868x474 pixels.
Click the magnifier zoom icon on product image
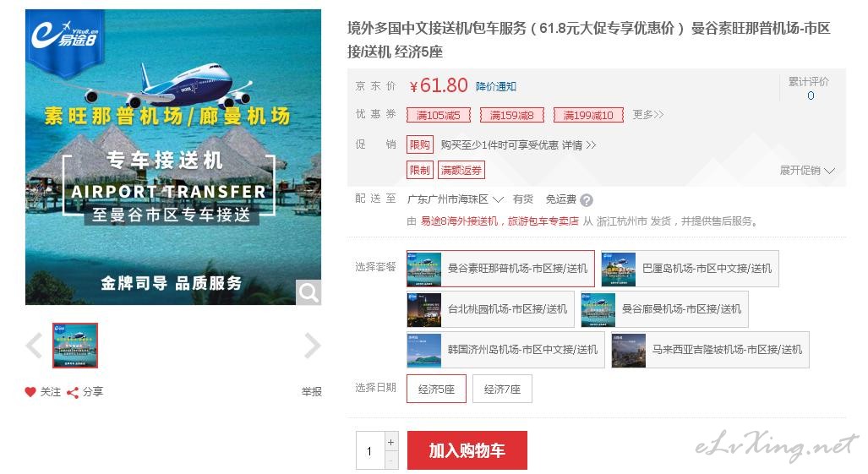click(x=308, y=292)
